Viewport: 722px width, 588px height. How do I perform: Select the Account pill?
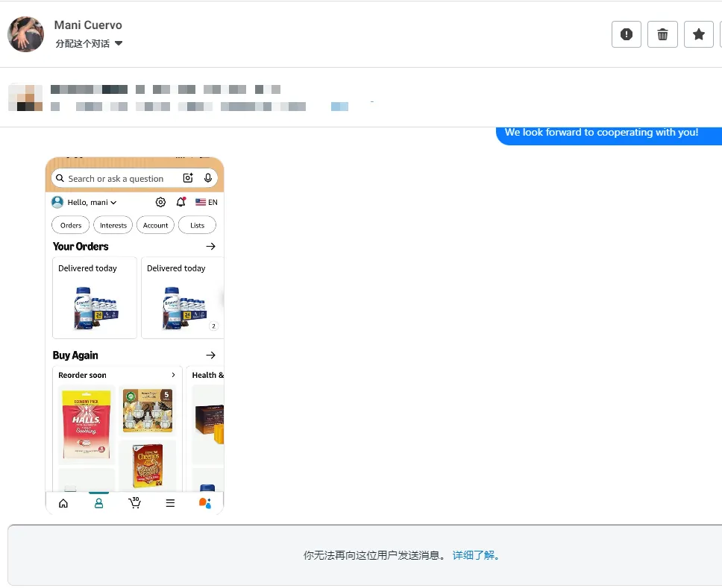point(156,226)
